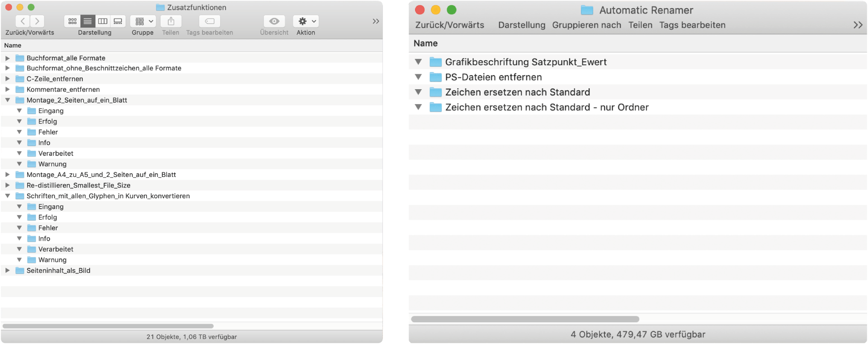The height and width of the screenshot is (344, 868).
Task: Open the Gruppe grouping dropdown
Action: [143, 21]
